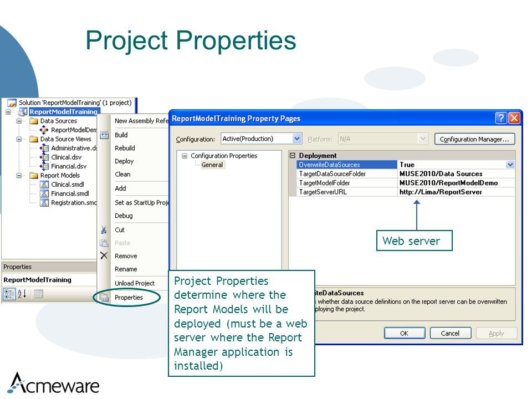The image size is (532, 399).
Task: Select General under Configuration Properties
Action: click(212, 165)
